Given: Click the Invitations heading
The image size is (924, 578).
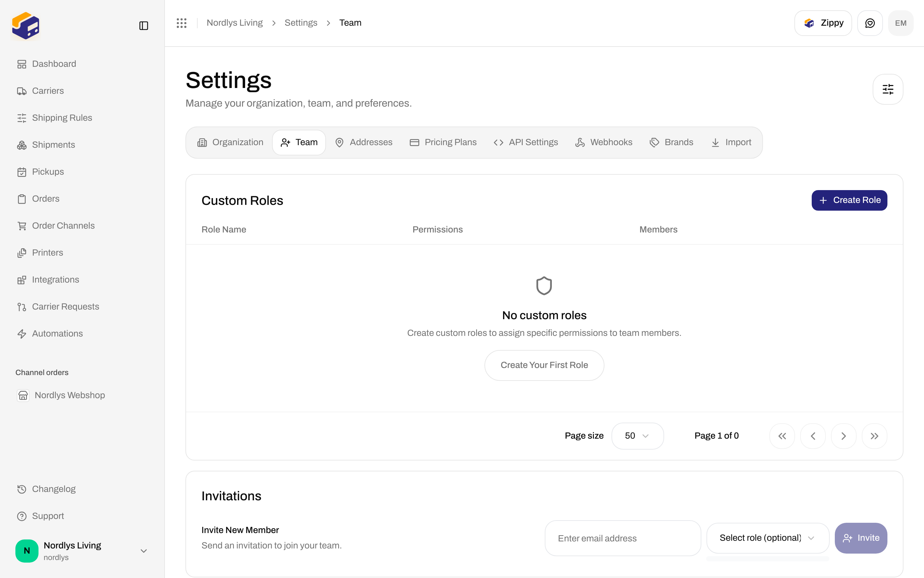Looking at the screenshot, I should point(231,496).
